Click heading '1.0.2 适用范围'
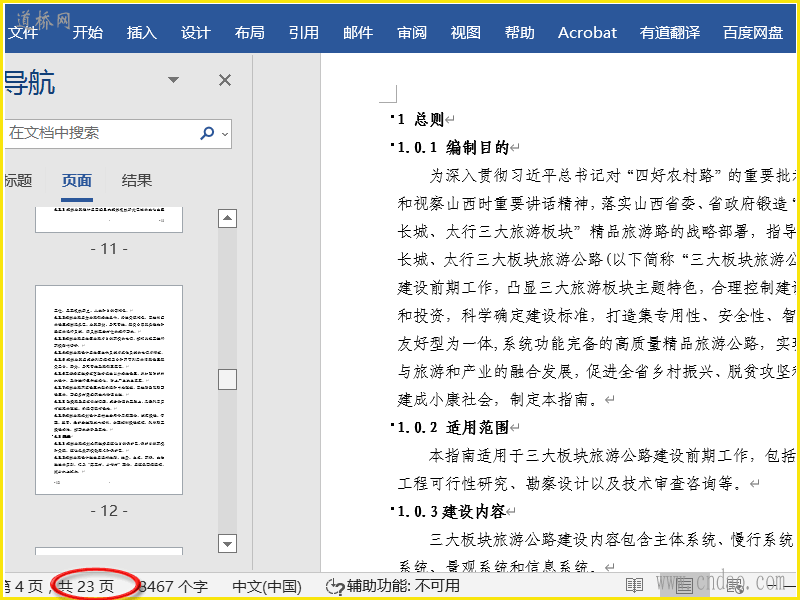This screenshot has height=600, width=800. point(453,428)
